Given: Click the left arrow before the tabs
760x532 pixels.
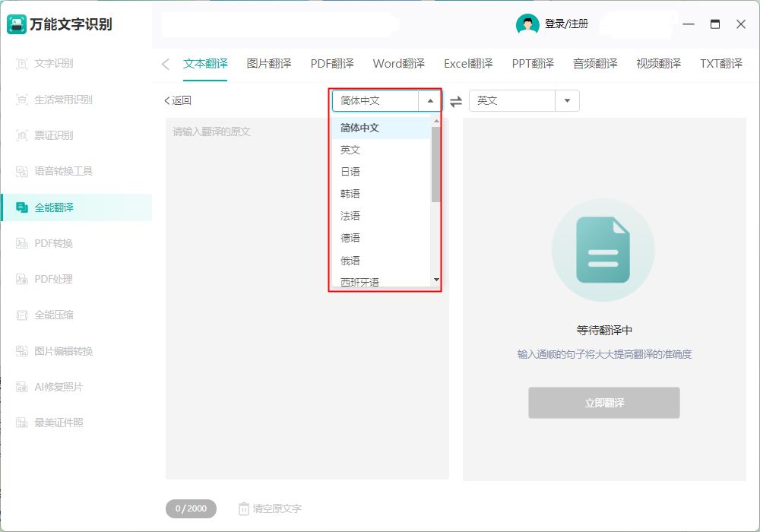Looking at the screenshot, I should click(x=166, y=64).
